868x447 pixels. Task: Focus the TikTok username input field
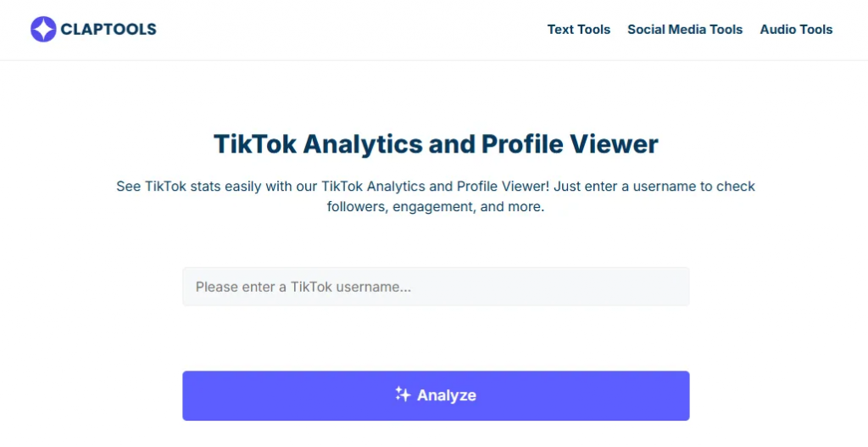pos(436,287)
